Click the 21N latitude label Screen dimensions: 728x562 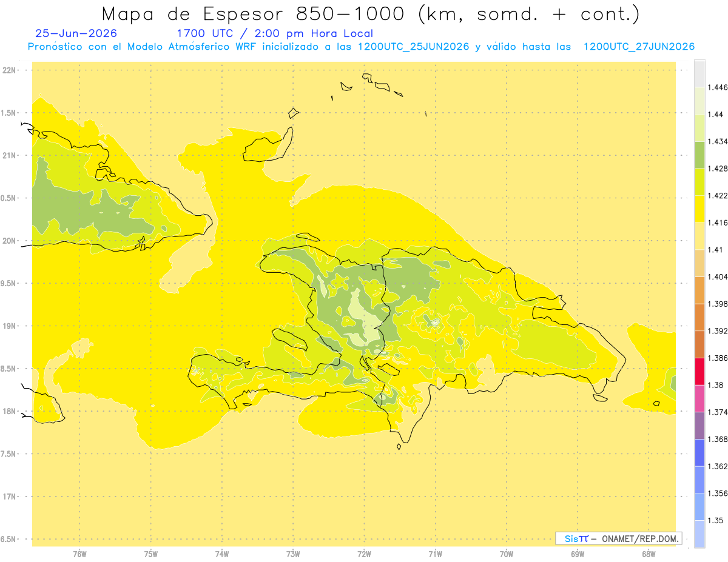(10, 155)
